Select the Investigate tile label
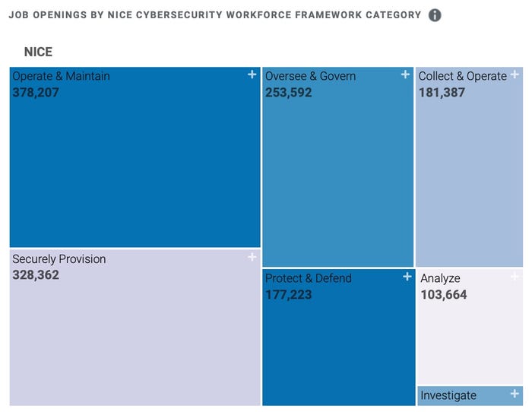The image size is (532, 412). 448,395
